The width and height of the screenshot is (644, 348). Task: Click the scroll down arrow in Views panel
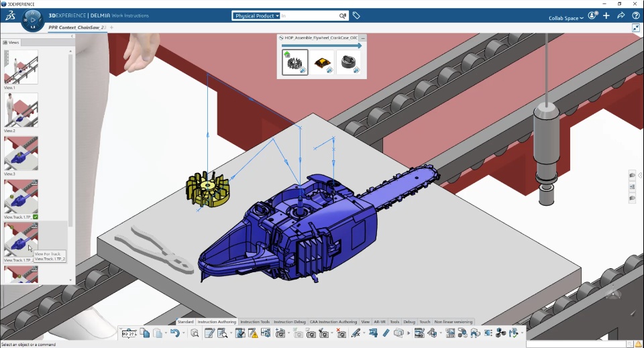coord(70,280)
